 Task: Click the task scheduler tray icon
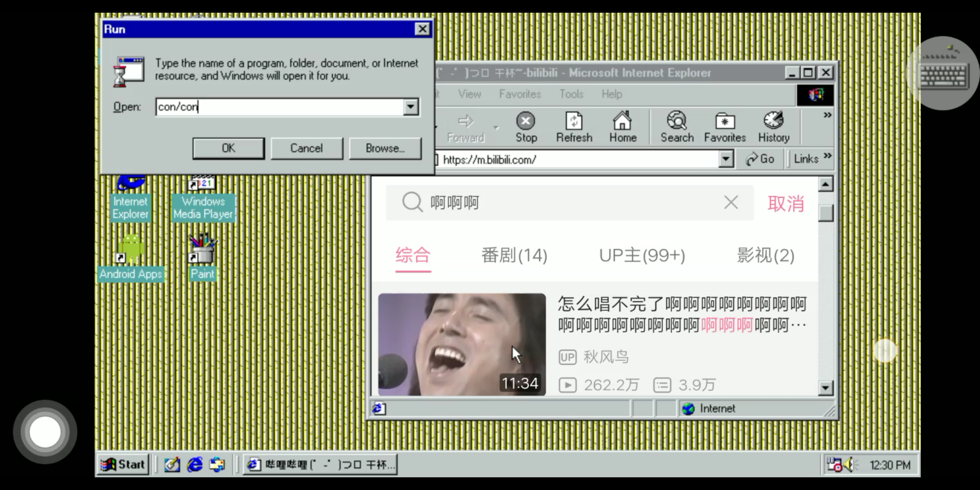coord(834,465)
